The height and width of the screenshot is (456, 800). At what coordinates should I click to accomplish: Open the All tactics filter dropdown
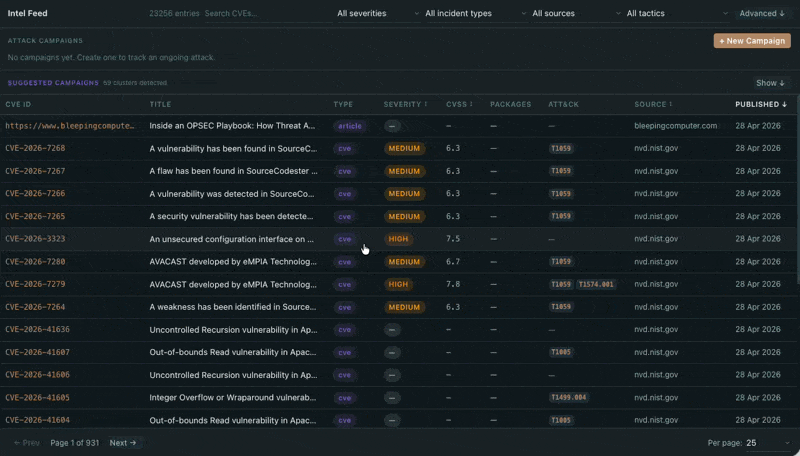coord(677,13)
